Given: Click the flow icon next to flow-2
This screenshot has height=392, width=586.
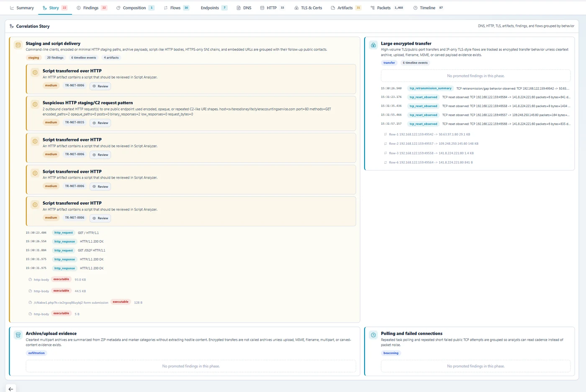Looking at the screenshot, I should [x=386, y=143].
